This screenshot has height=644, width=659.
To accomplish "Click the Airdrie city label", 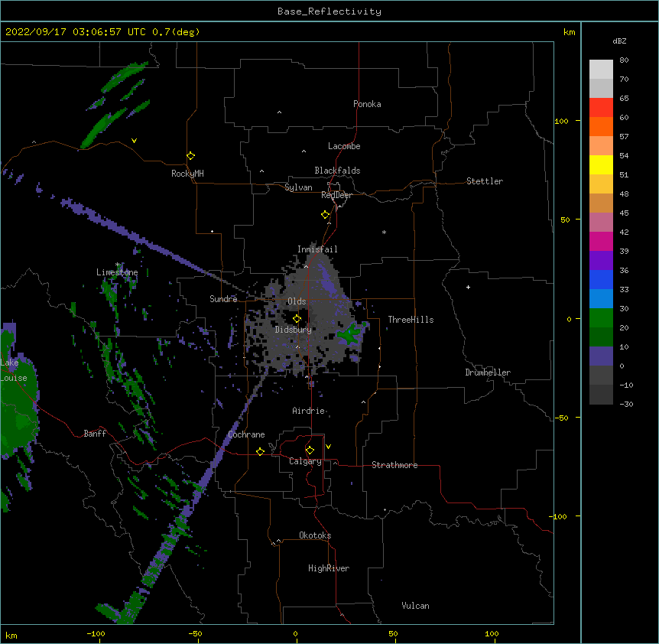I will [309, 411].
